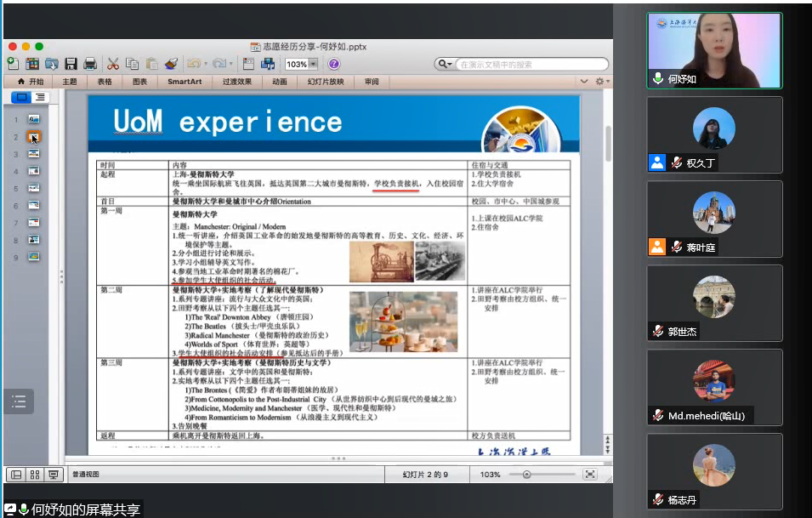
Task: Open the SmartArt tab
Action: coord(185,82)
